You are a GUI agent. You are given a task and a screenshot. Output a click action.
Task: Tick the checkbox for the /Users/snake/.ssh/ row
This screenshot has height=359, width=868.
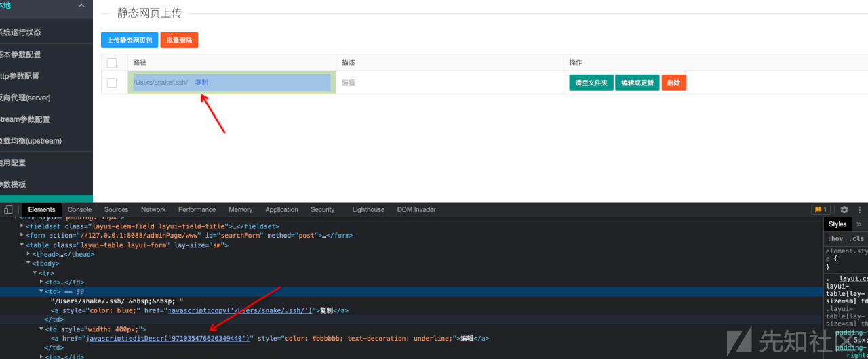112,83
